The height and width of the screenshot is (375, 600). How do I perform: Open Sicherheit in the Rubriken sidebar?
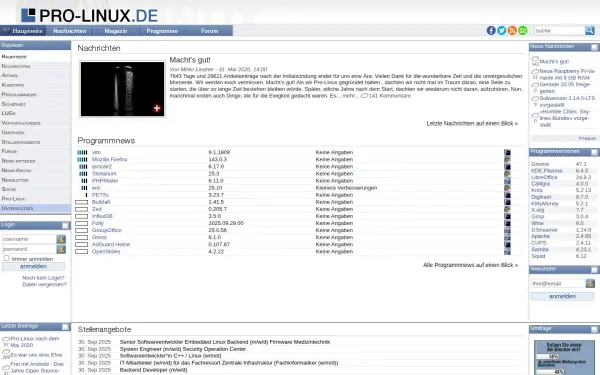tap(35, 104)
